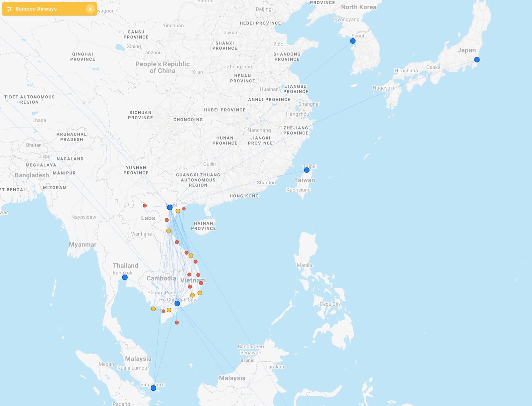Select the red marker west of Hanoi
The width and height of the screenshot is (532, 406).
tap(145, 206)
